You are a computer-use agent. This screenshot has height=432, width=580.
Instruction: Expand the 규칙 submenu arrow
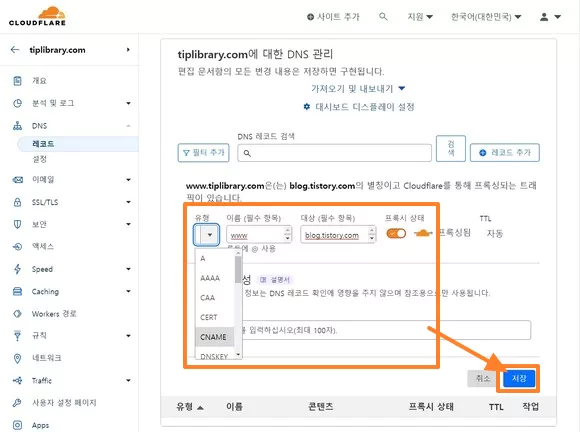(128, 336)
